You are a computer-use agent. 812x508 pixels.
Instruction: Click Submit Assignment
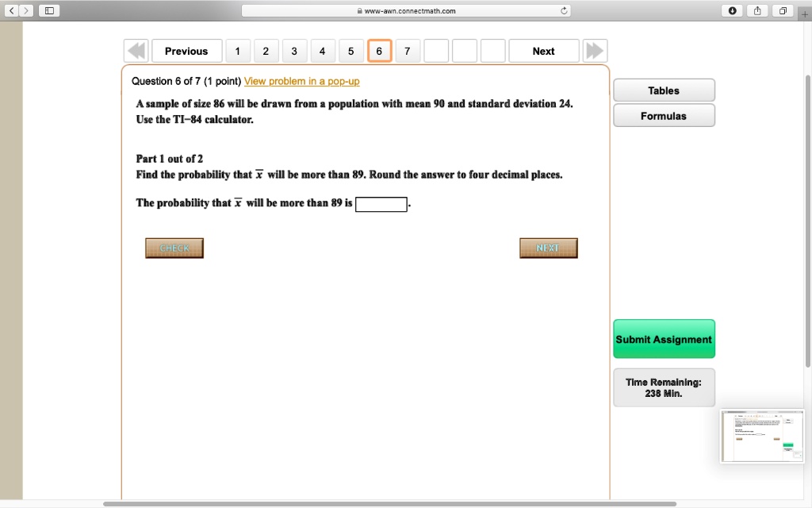[664, 338]
